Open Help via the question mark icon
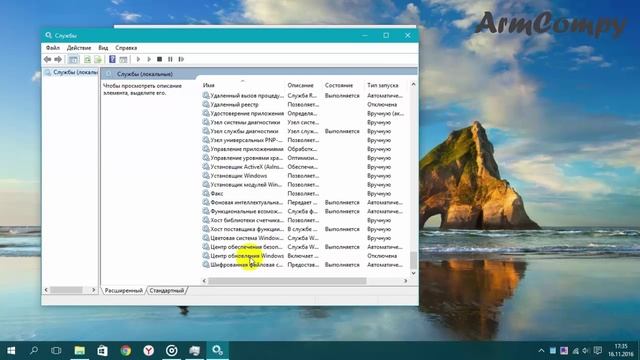 click(x=112, y=60)
